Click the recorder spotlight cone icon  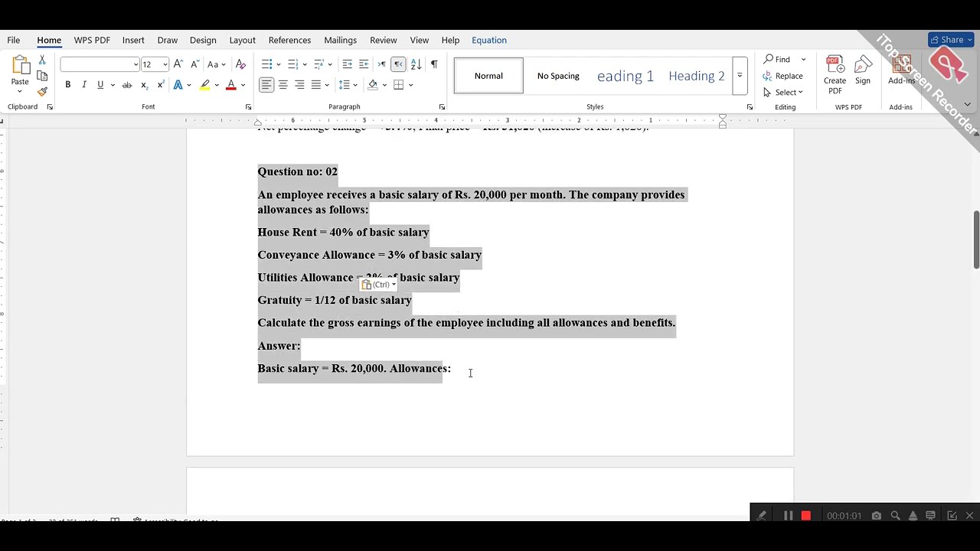click(913, 516)
